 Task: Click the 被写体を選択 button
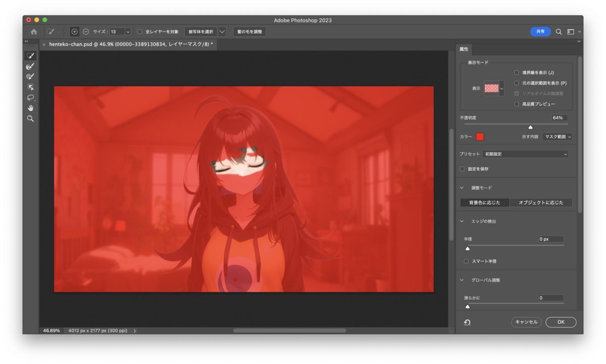(x=200, y=32)
